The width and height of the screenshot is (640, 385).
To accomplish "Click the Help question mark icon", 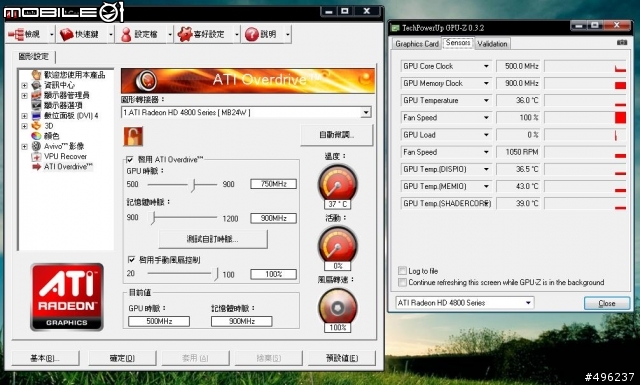I will 252,34.
